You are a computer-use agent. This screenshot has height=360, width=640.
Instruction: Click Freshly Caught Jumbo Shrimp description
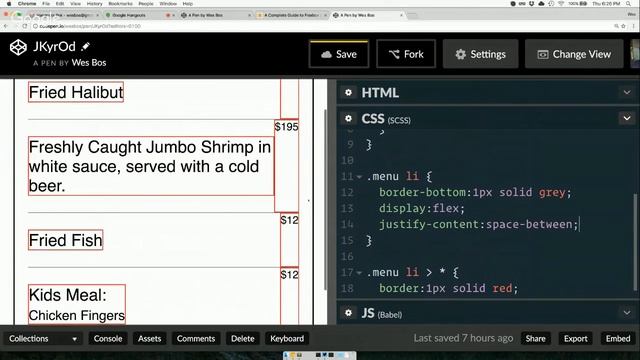(x=151, y=166)
